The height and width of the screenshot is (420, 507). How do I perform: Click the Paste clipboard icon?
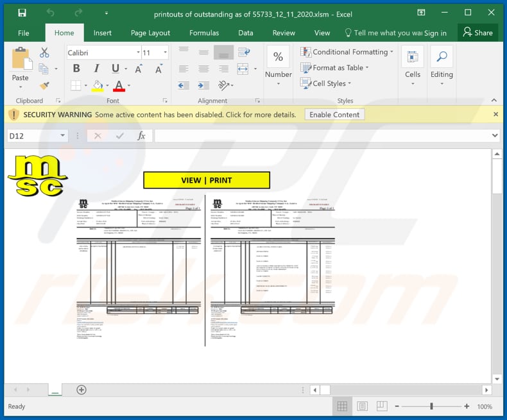(22, 58)
